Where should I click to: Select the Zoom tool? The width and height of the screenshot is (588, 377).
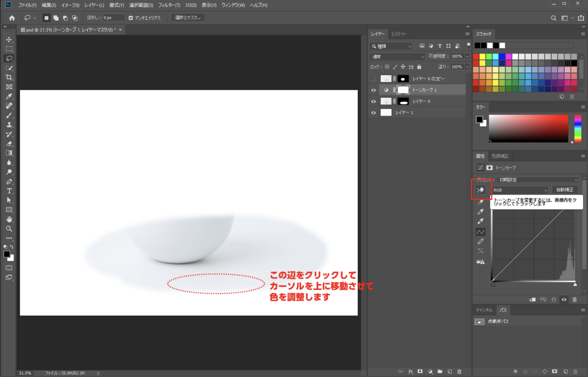[9, 229]
